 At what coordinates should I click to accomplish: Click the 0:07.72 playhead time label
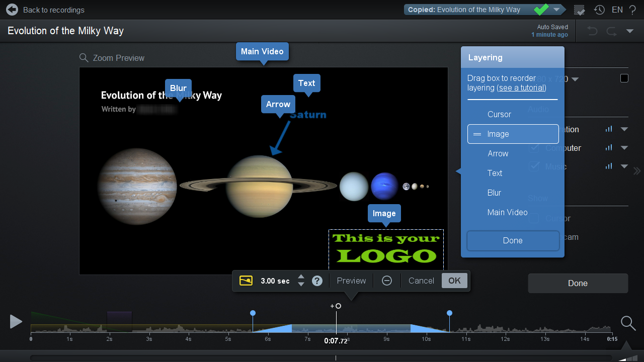tap(336, 341)
